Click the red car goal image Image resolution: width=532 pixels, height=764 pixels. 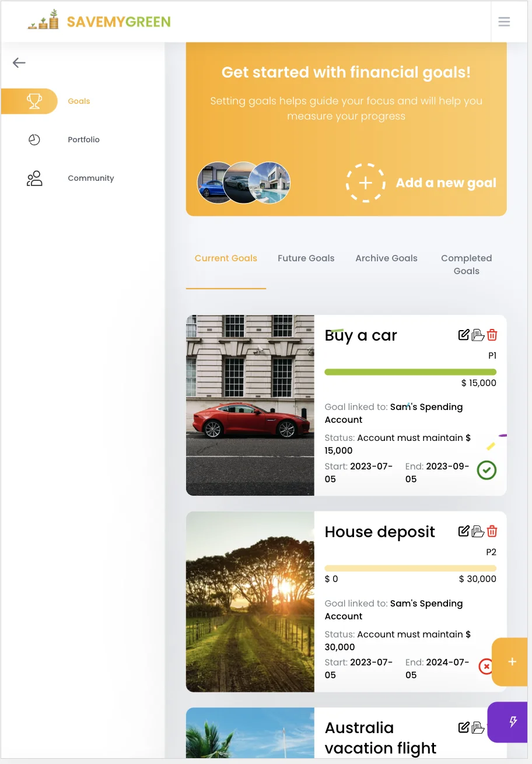tap(250, 405)
